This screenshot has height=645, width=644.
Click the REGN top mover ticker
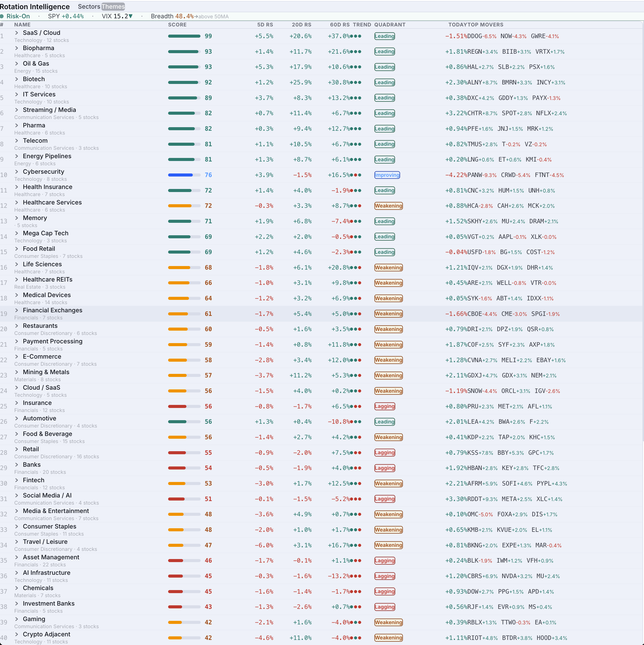pos(475,51)
